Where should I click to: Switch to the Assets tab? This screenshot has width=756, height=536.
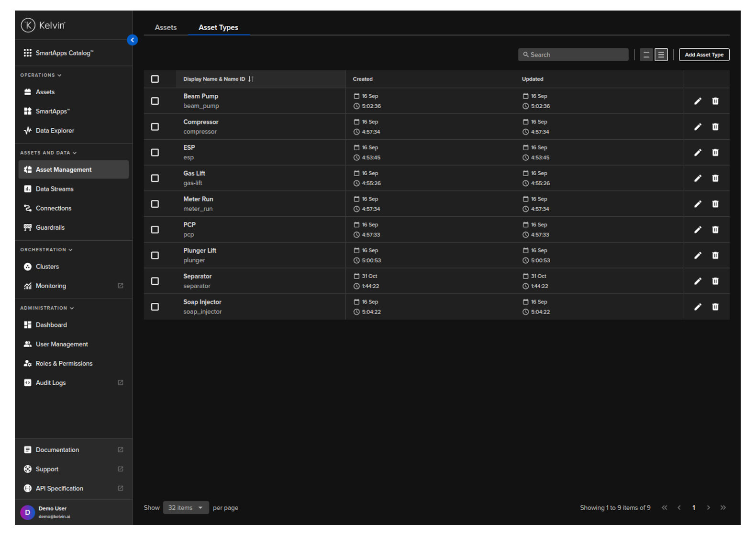(x=166, y=28)
